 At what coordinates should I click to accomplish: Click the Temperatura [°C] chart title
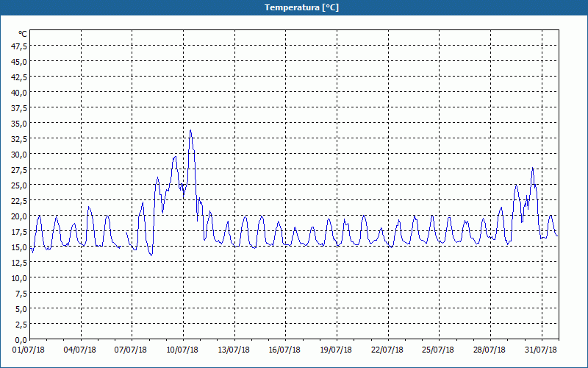pyautogui.click(x=301, y=7)
